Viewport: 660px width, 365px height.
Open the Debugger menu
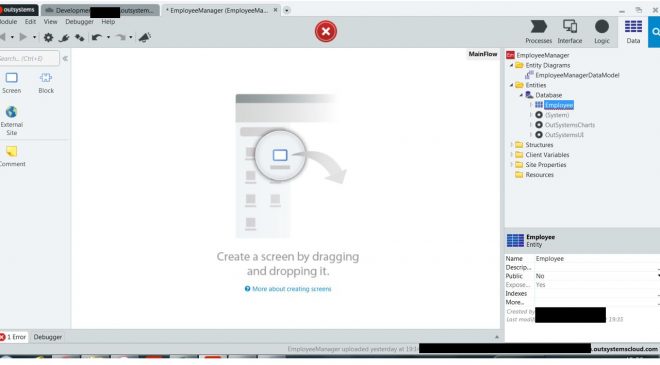(79, 21)
